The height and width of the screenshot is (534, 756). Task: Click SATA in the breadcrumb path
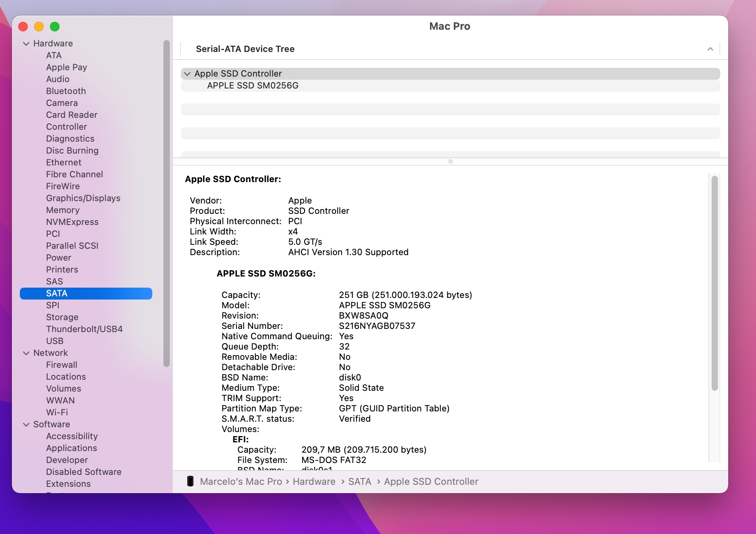(359, 481)
